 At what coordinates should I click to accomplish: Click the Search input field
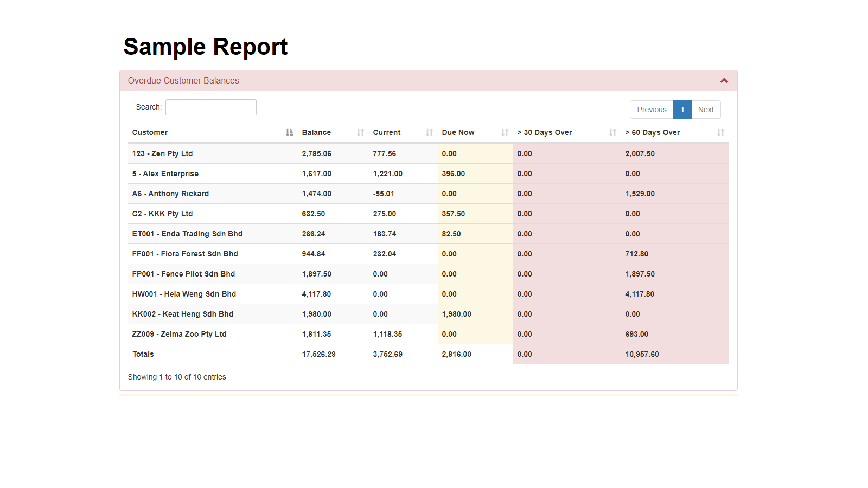[211, 107]
